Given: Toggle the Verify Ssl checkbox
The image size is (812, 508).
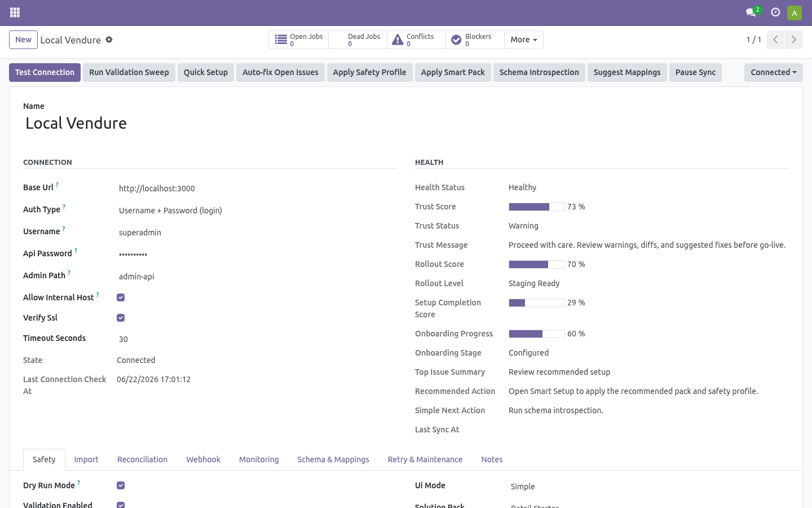Looking at the screenshot, I should [121, 318].
